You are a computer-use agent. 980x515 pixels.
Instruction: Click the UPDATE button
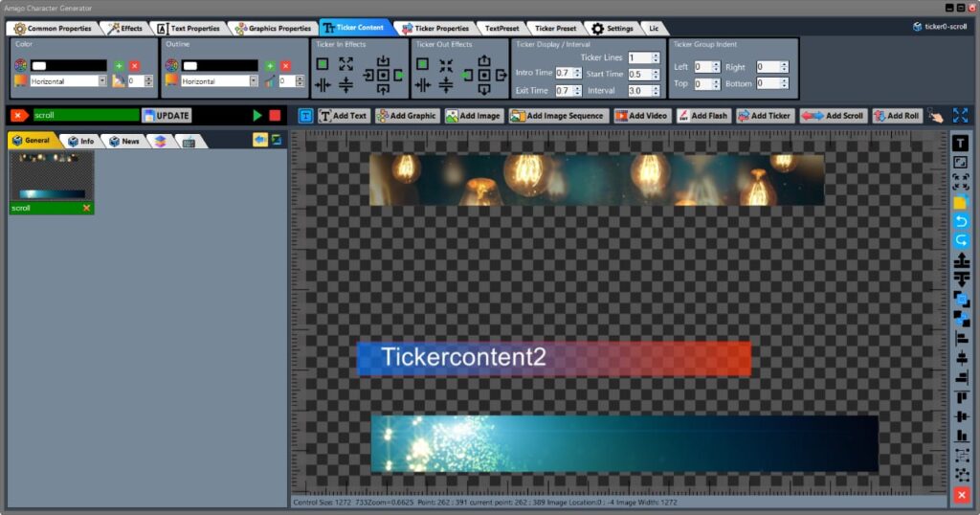[x=167, y=116]
